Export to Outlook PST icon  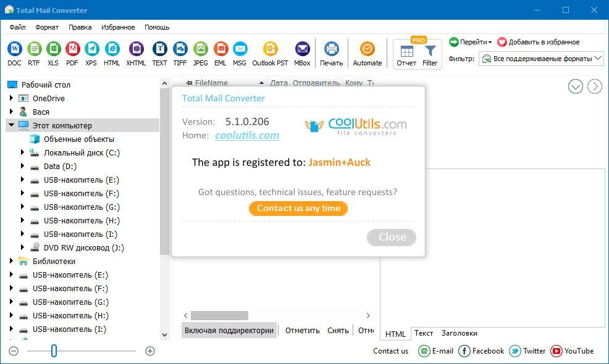[271, 49]
